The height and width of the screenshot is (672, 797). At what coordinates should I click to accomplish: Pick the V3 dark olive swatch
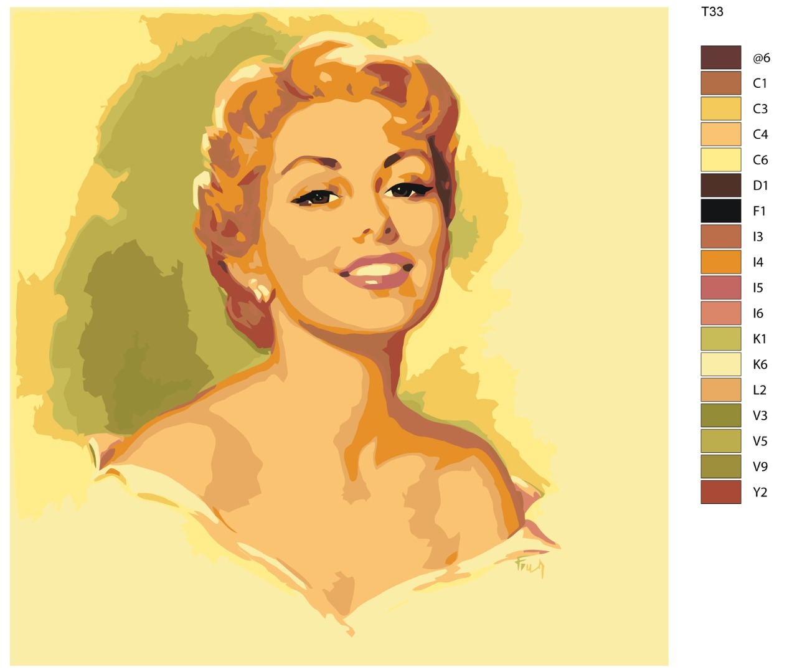[720, 415]
